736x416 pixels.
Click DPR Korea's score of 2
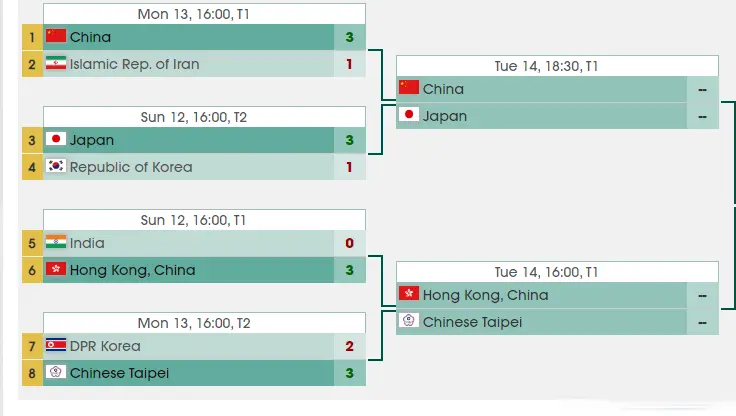[x=349, y=346]
